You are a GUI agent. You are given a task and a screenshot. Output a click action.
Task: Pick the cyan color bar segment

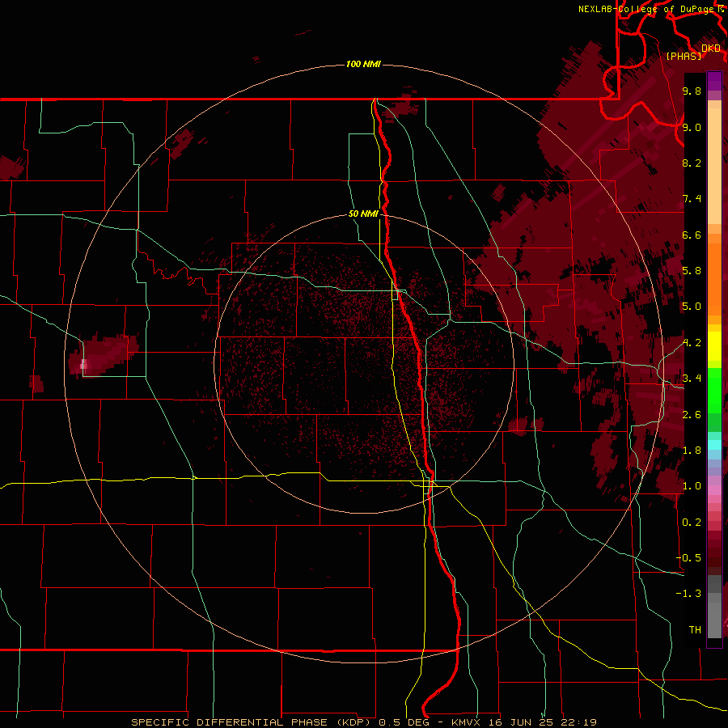[714, 445]
